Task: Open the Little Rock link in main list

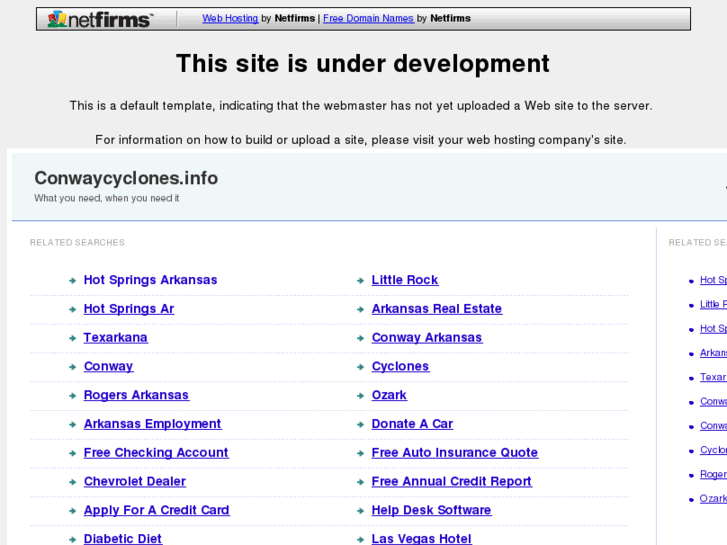Action: coord(405,280)
